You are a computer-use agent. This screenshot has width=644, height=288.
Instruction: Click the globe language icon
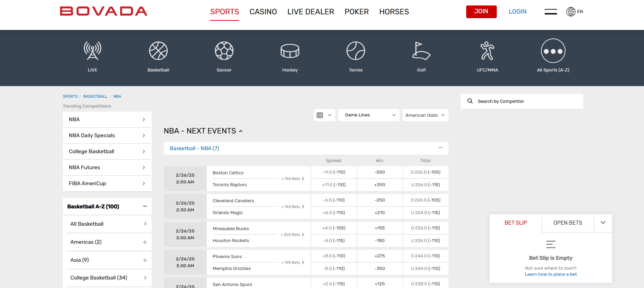coord(571,12)
